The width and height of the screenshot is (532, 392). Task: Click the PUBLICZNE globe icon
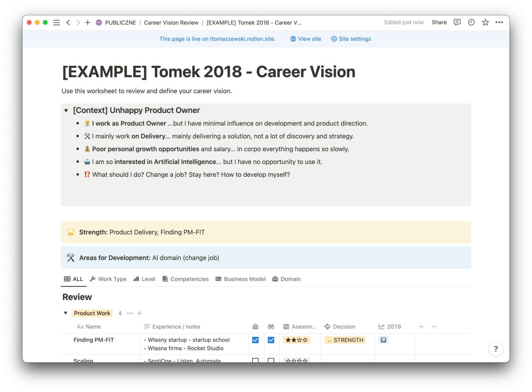(99, 23)
